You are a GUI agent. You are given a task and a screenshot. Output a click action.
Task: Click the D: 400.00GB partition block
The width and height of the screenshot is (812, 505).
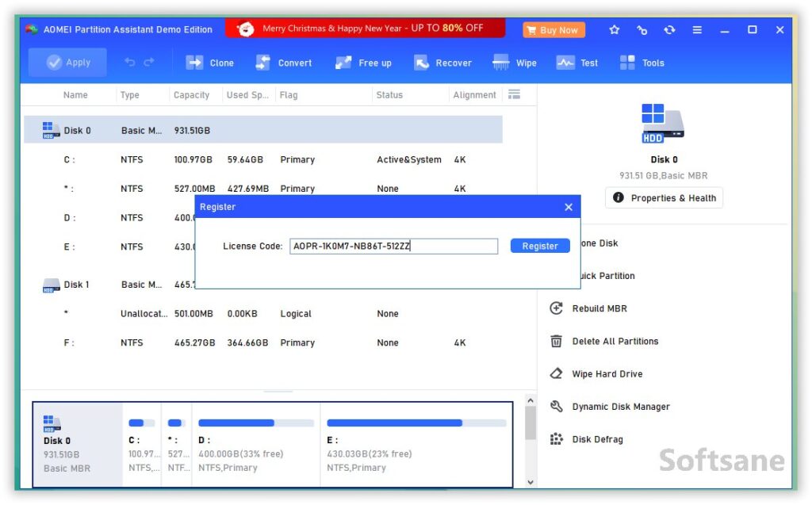(x=256, y=445)
